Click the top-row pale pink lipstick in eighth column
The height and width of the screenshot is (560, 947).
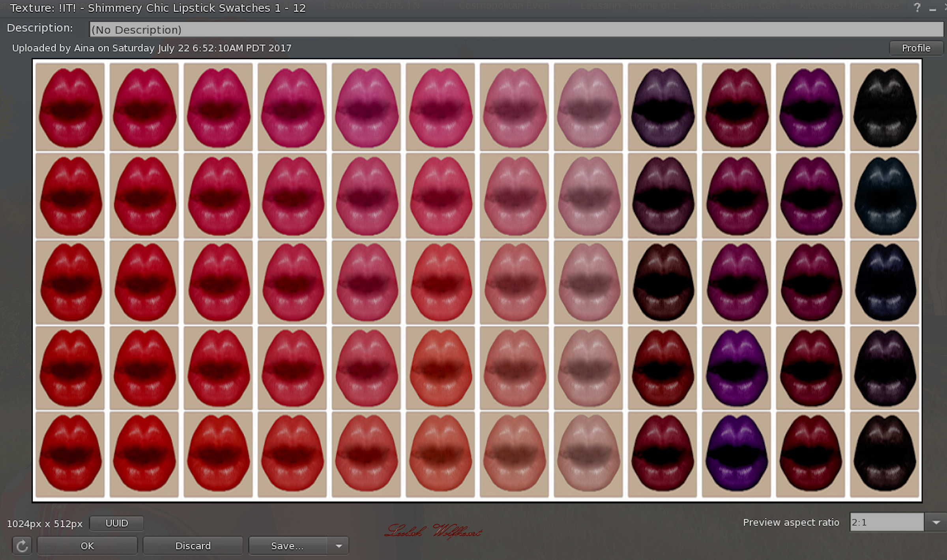588,107
